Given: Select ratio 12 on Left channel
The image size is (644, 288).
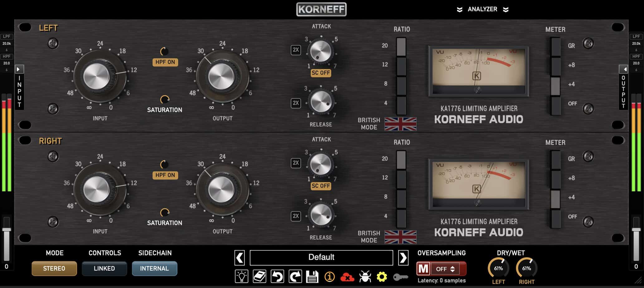Looking at the screenshot, I should point(401,66).
